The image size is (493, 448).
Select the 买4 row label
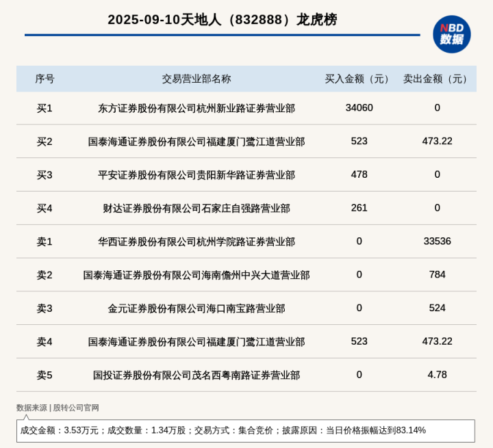[x=45, y=209]
